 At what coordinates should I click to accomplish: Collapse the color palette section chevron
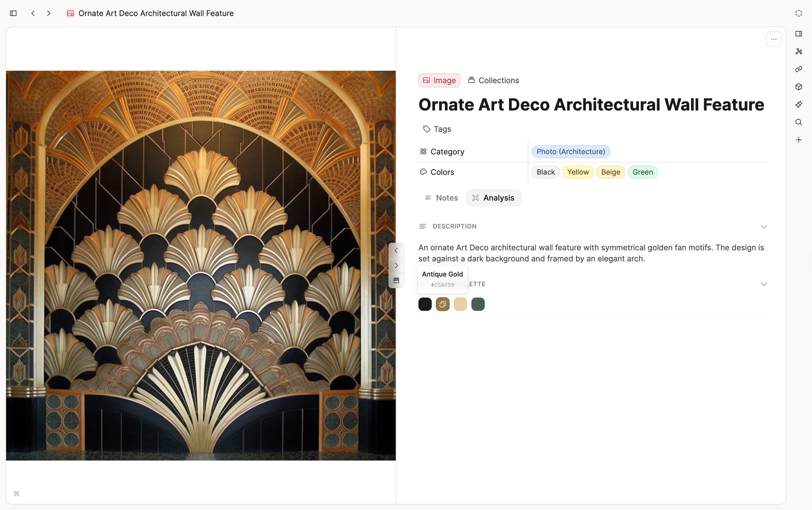pyautogui.click(x=764, y=284)
